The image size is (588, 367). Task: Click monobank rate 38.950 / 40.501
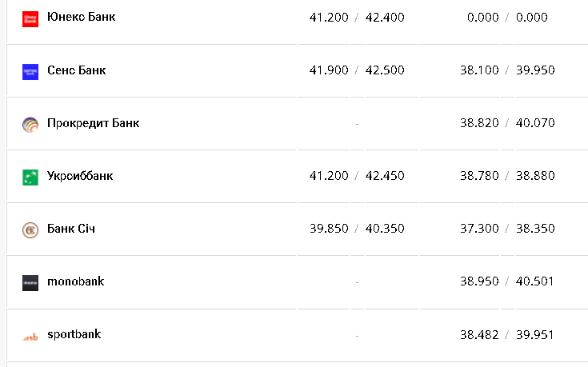[507, 281]
